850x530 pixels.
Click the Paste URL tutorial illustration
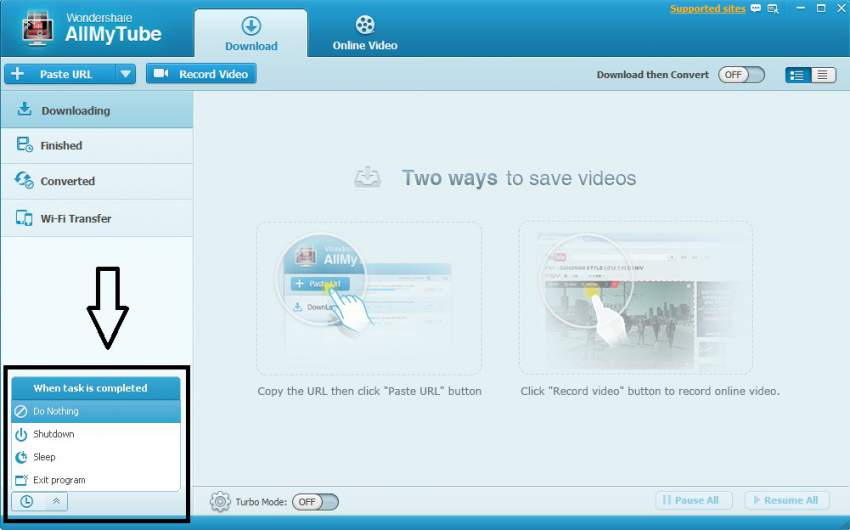point(369,298)
